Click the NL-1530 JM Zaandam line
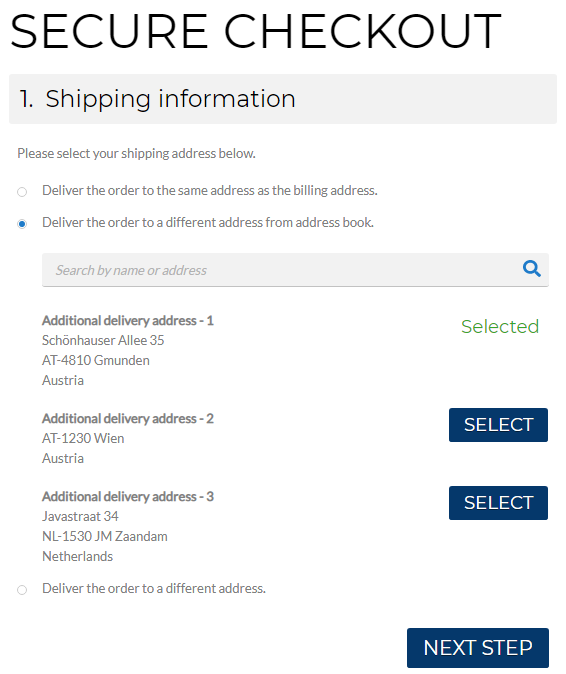Screen dimensions: 566x674 105,536
